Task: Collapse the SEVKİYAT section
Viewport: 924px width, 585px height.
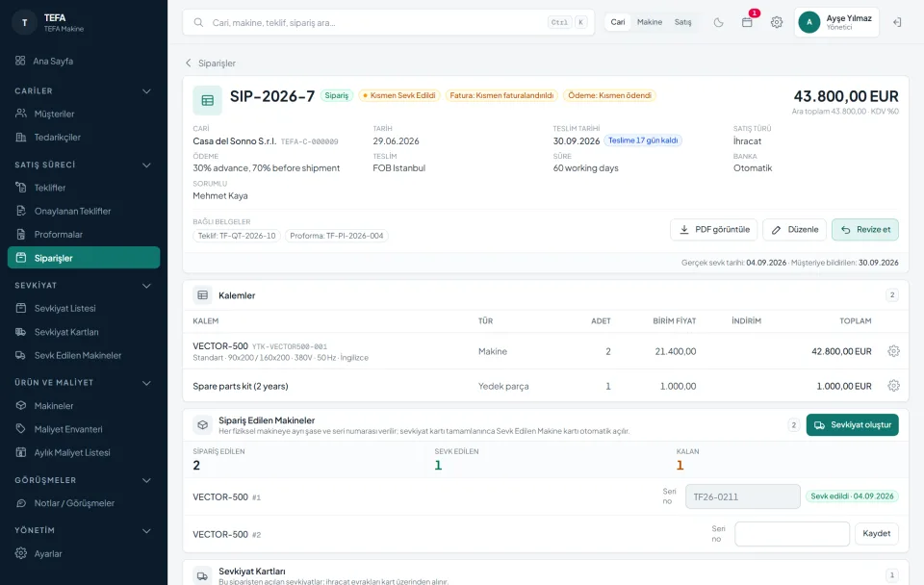Action: [146, 286]
